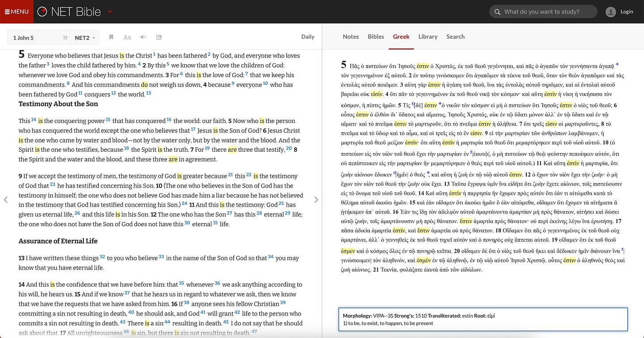Open footnote 3 after 'the father'
Image resolution: width=644 pixels, height=338 pixels.
48,64
